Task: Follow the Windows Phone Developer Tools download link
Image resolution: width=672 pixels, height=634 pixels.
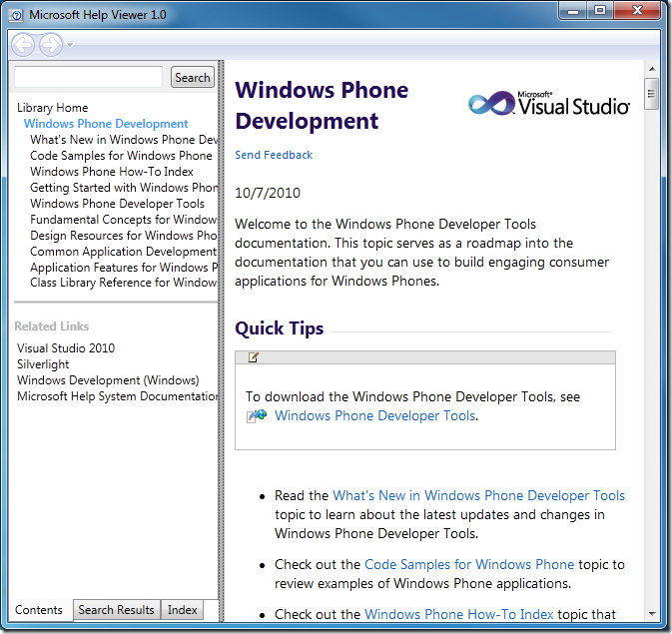Action: [375, 415]
